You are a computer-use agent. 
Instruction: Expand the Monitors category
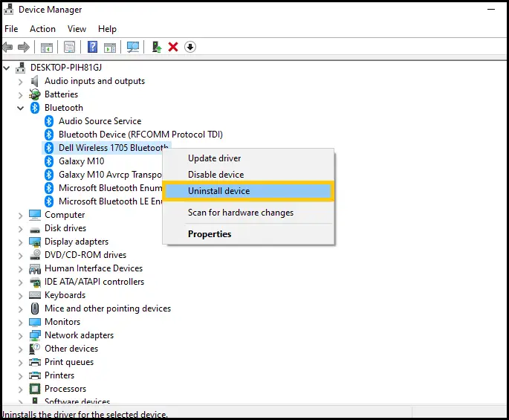(21, 322)
